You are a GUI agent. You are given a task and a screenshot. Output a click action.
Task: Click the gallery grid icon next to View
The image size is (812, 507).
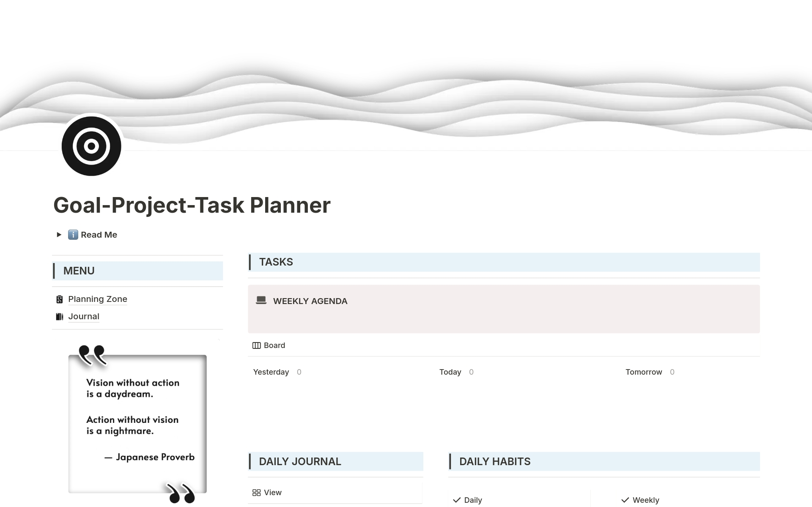click(x=256, y=492)
